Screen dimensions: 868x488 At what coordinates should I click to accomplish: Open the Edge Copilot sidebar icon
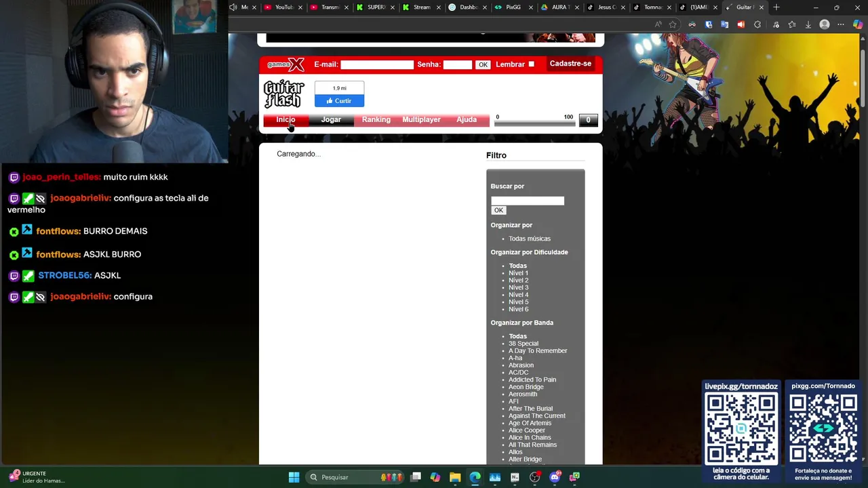858,24
